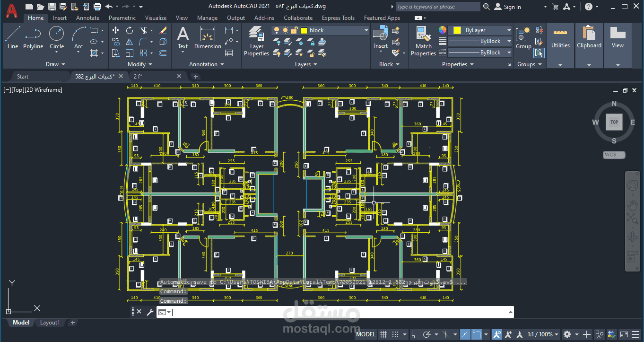The image size is (644, 342).
Task: Click the Rotate tool icon
Action: point(130,30)
